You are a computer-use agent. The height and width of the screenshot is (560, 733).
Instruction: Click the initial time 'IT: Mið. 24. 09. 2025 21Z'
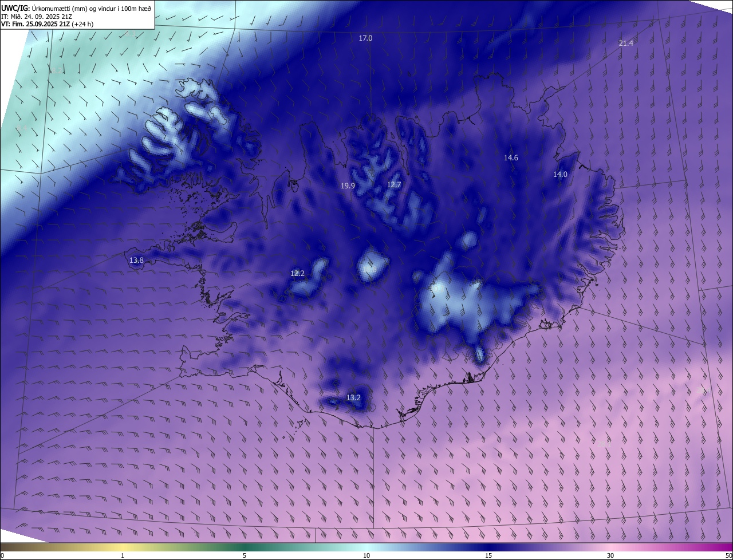pyautogui.click(x=36, y=16)
